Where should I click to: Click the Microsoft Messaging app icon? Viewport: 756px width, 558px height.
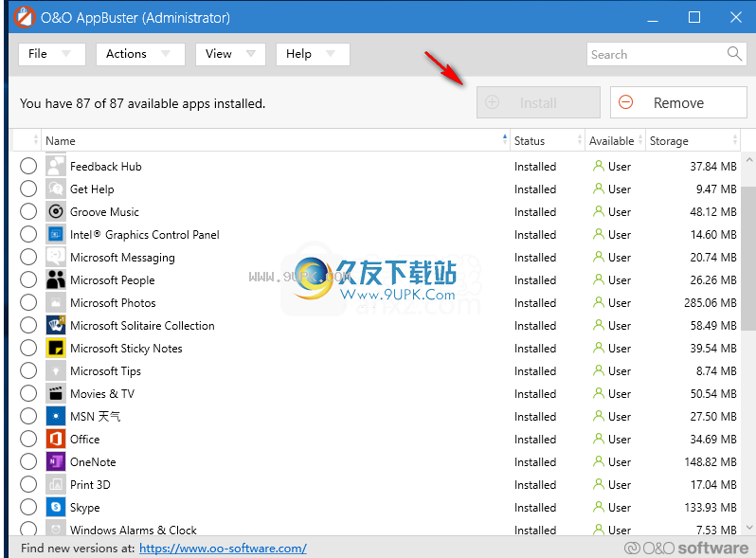click(x=56, y=257)
